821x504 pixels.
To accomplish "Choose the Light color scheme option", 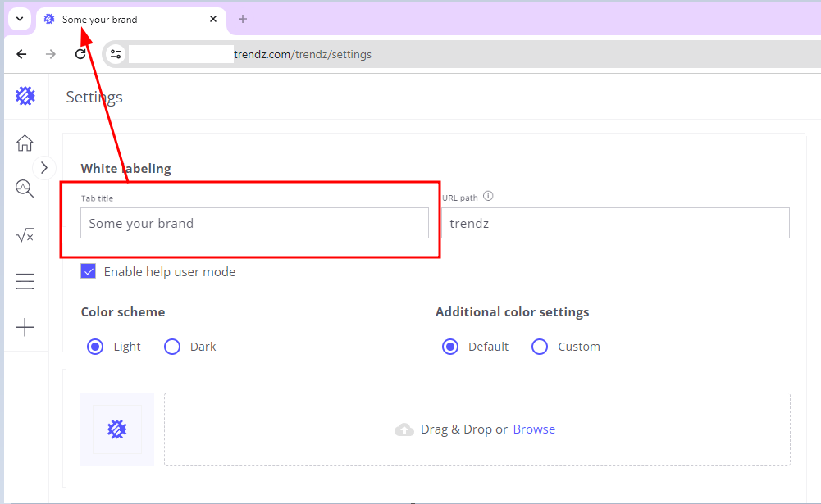I will coord(95,347).
